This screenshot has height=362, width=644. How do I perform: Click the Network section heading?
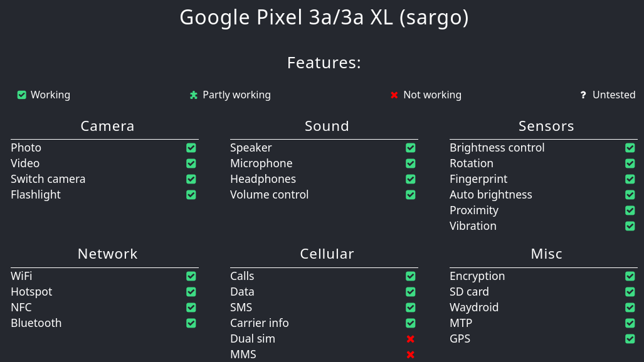[107, 254]
